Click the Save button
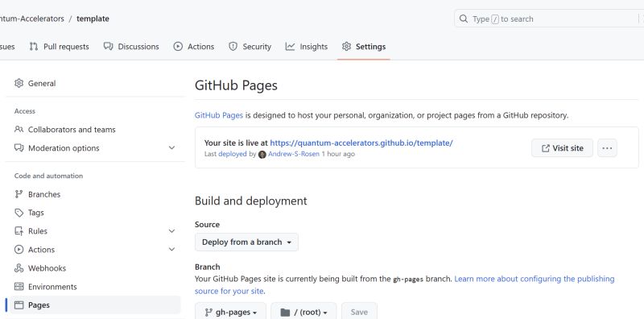Image resolution: width=644 pixels, height=319 pixels. pos(359,313)
